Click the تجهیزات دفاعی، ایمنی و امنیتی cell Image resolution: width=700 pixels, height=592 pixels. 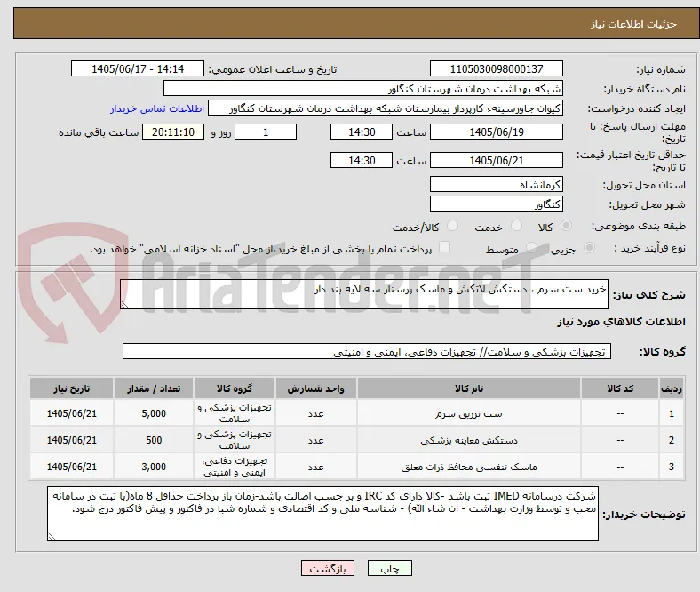pos(235,467)
